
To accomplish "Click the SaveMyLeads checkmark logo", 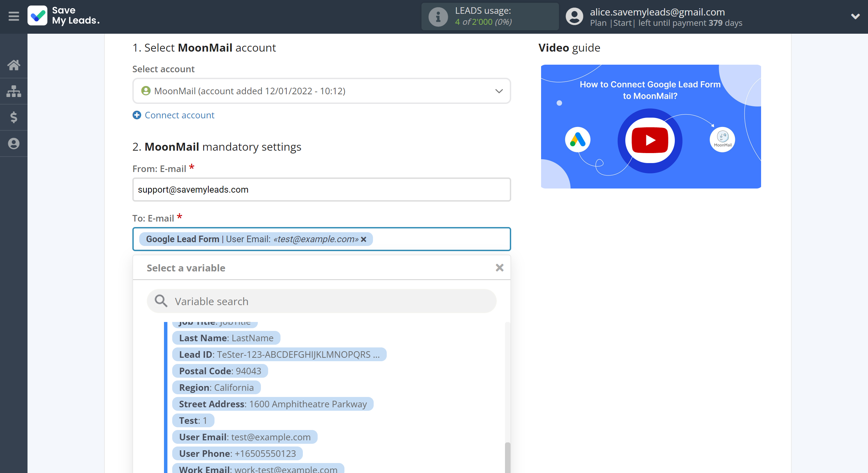I will [38, 16].
